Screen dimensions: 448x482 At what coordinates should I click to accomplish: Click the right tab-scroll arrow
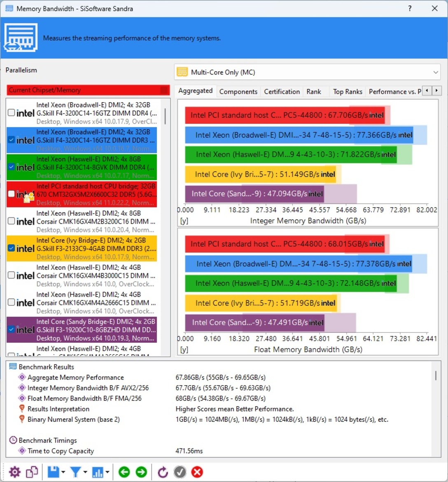(436, 91)
